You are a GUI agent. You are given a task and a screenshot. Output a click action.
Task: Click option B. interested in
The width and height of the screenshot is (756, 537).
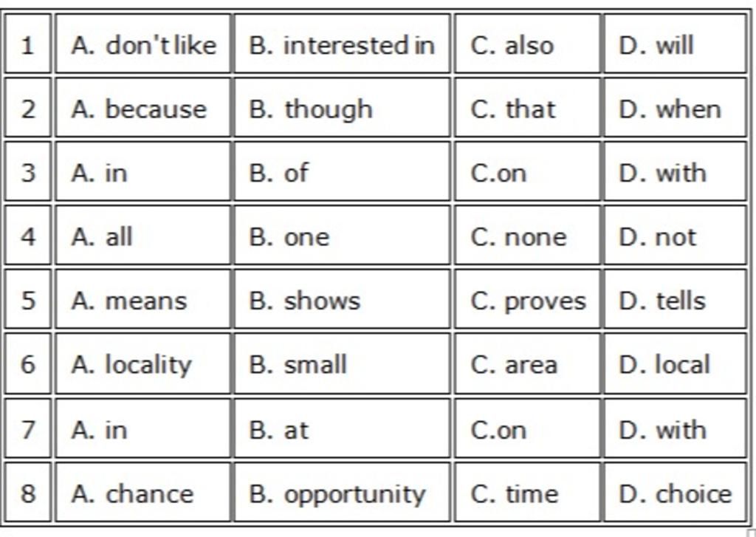click(x=341, y=46)
